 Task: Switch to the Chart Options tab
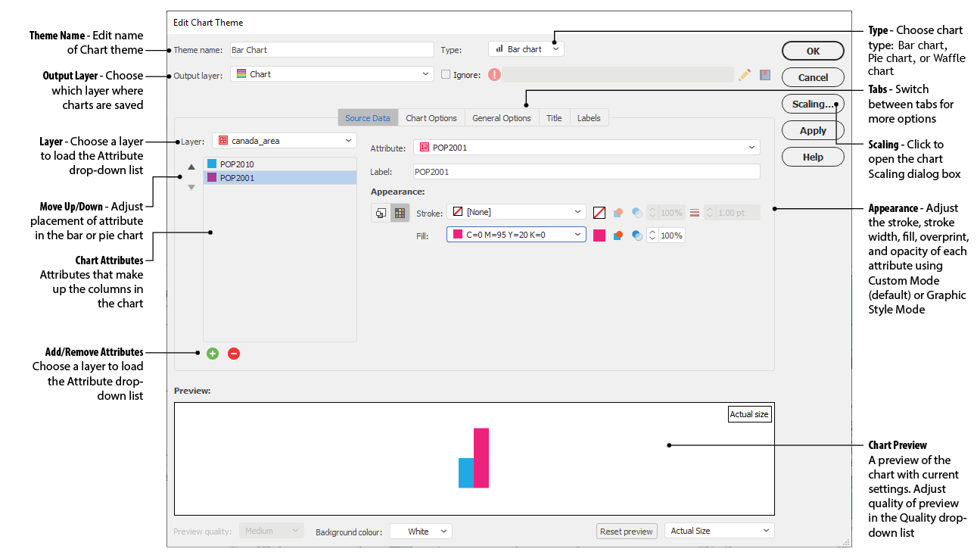click(431, 118)
